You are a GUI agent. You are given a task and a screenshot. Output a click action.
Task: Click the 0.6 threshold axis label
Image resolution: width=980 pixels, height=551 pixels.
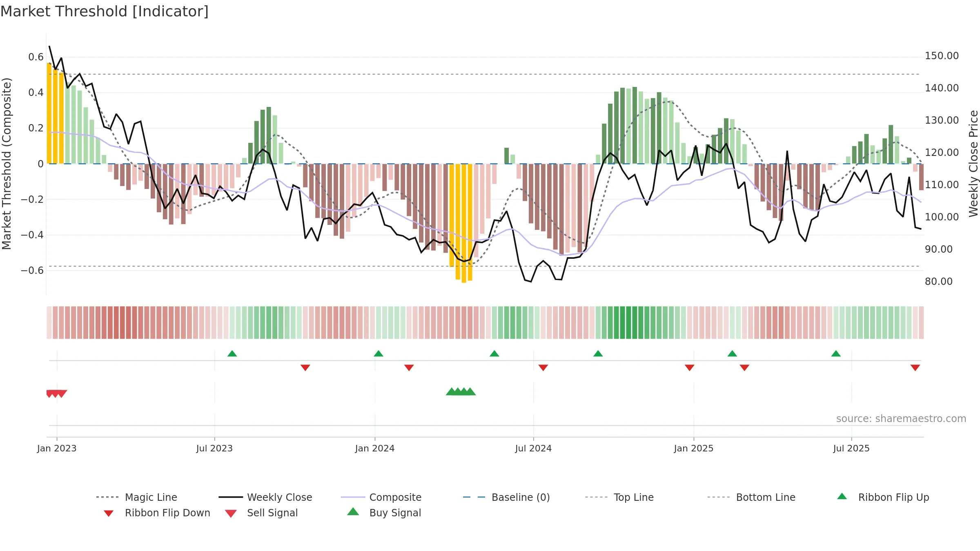point(36,57)
